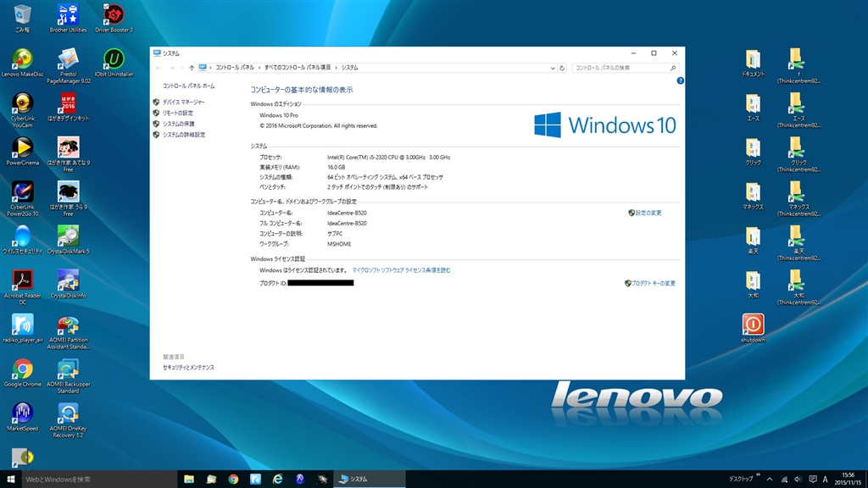Select AOMEI Partition Assistant desktop icon
Screen dimensions: 868x488
click(x=68, y=331)
